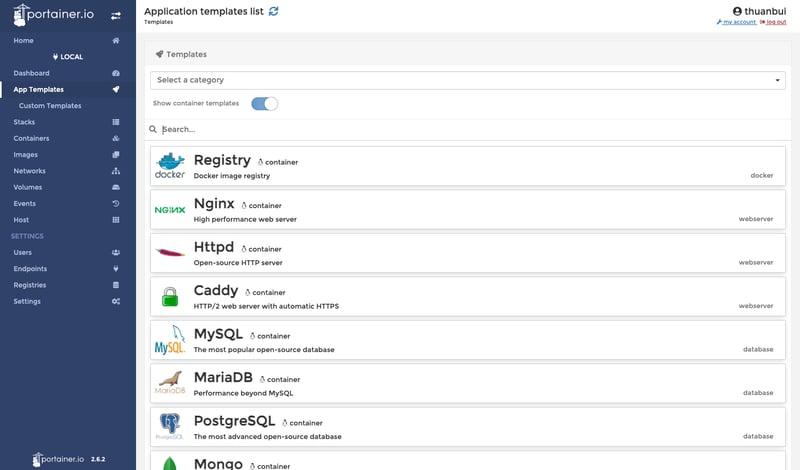800x470 pixels.
Task: Go to Containers in the sidebar
Action: 31,138
